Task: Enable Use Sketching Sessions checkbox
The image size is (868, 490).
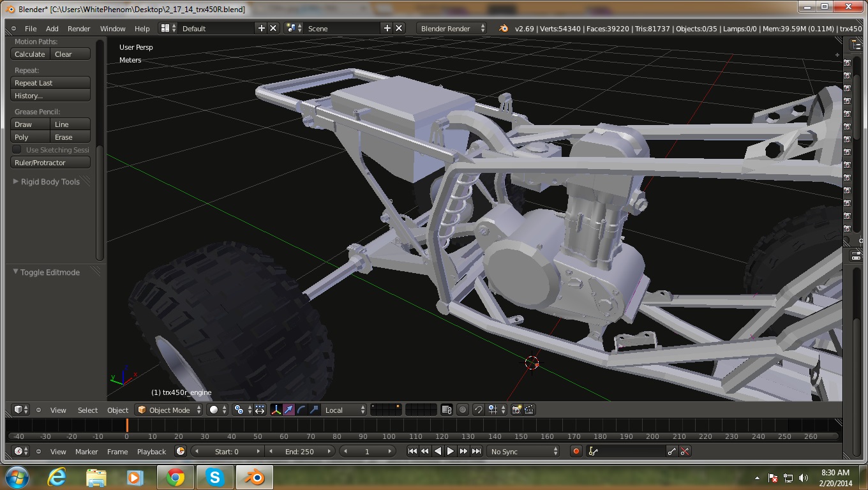Action: point(17,150)
